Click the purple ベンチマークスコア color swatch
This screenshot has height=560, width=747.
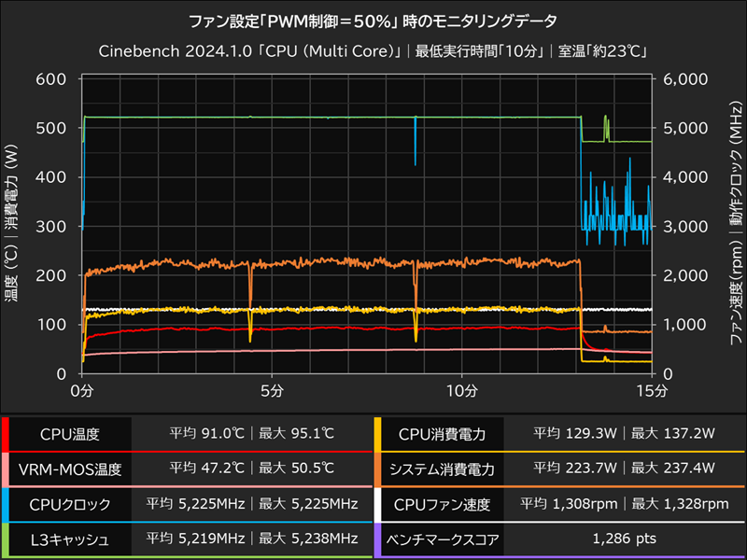coord(379,539)
